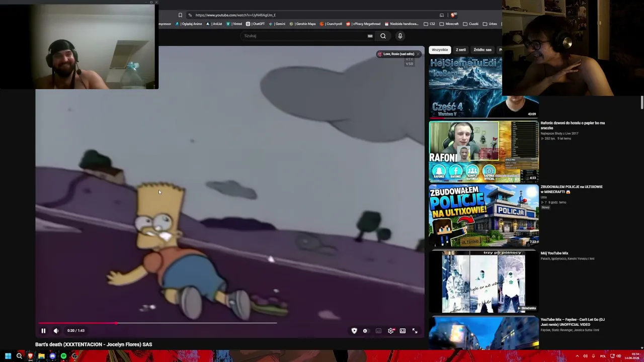Toggle subtitles in the video player
The image size is (644, 362).
[x=378, y=331]
